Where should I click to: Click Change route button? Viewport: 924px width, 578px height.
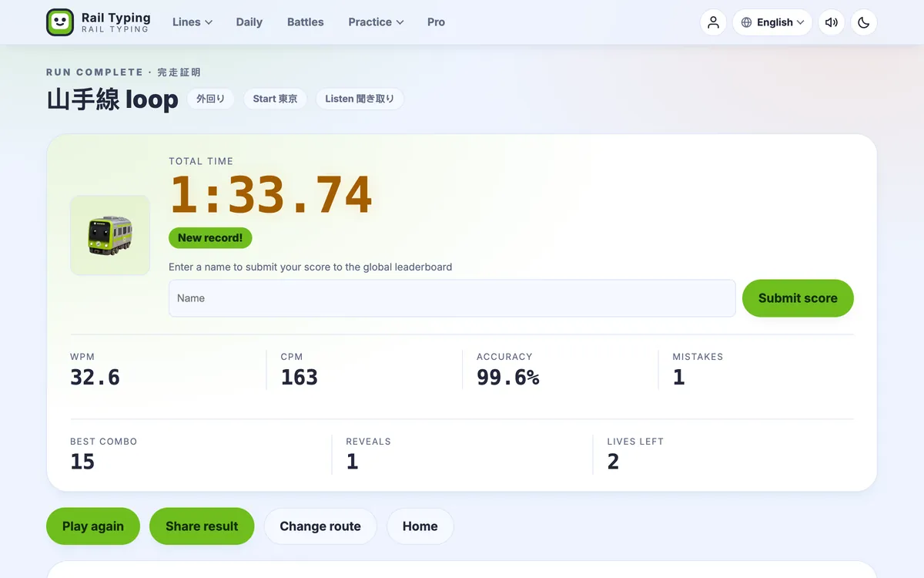[320, 526]
